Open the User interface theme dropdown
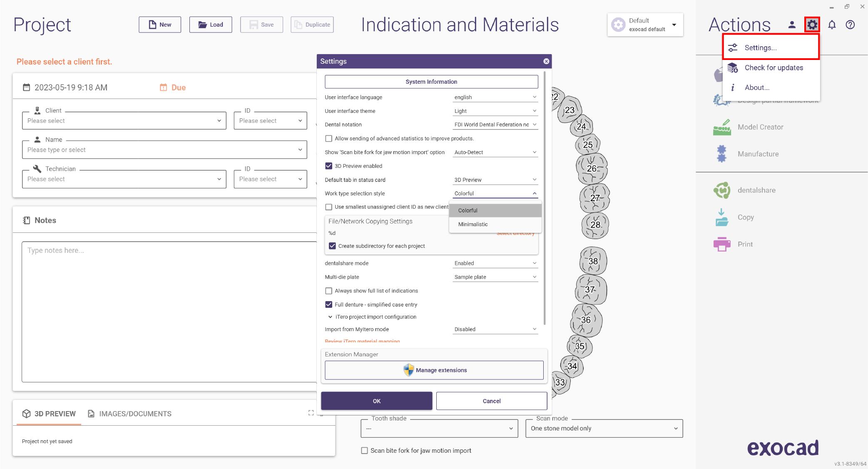The width and height of the screenshot is (868, 469). [x=495, y=111]
